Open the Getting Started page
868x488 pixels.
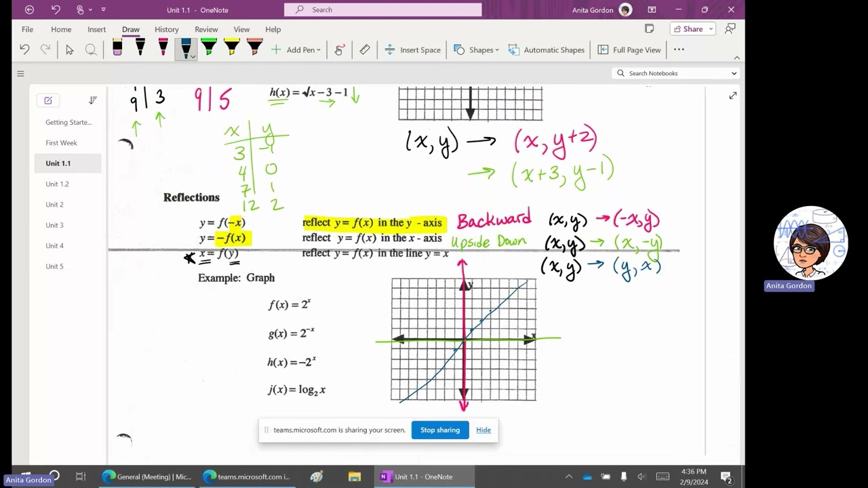68,122
